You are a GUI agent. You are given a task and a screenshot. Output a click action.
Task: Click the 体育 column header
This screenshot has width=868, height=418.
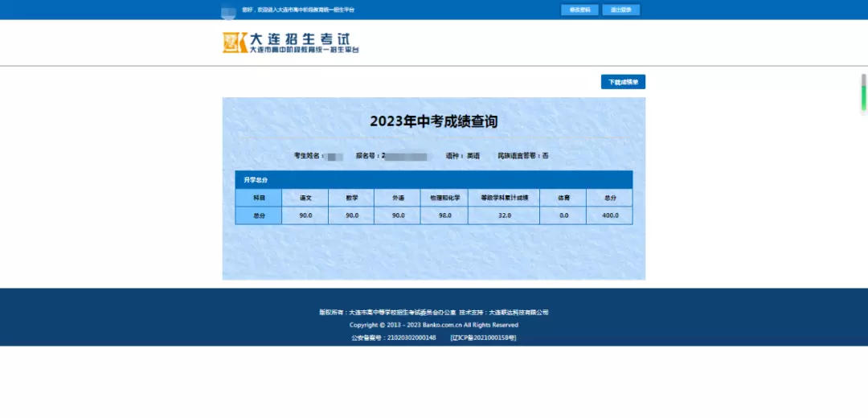click(x=563, y=198)
